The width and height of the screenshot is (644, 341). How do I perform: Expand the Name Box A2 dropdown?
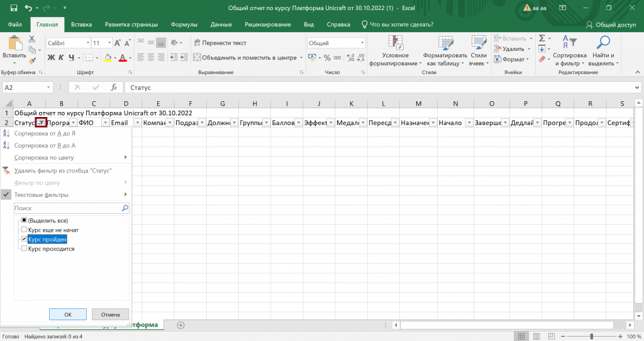(x=48, y=87)
